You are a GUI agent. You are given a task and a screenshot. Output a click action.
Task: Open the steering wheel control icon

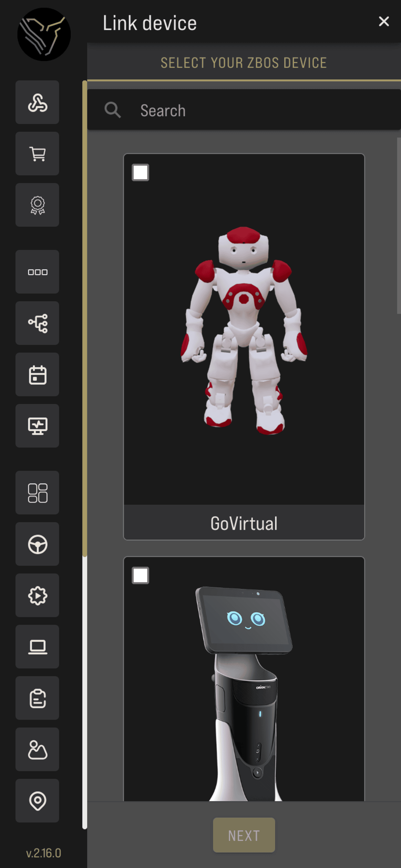point(37,544)
